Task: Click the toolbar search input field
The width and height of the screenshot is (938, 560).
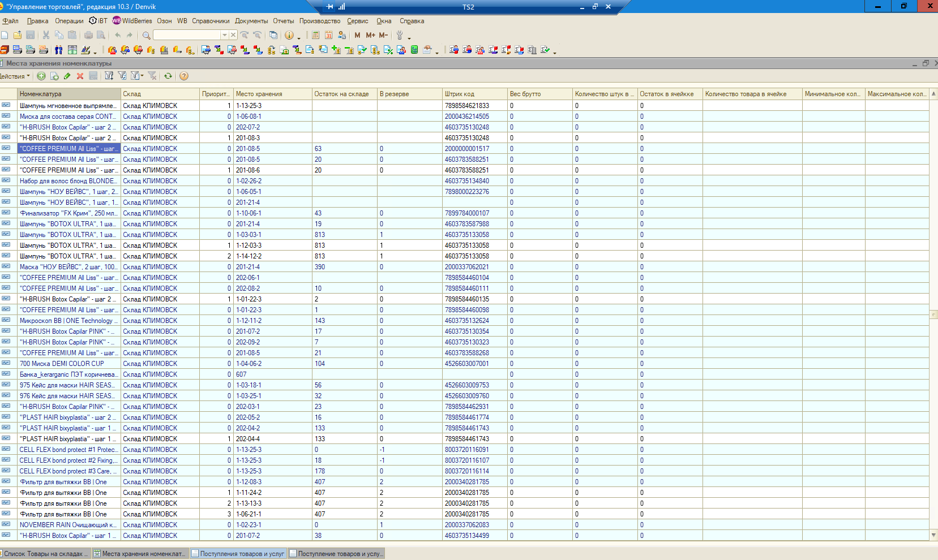Action: [187, 35]
